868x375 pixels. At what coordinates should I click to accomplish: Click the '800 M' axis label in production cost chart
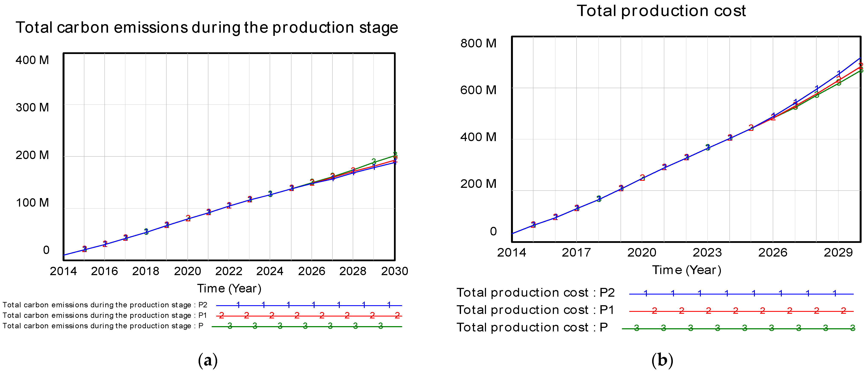[479, 43]
